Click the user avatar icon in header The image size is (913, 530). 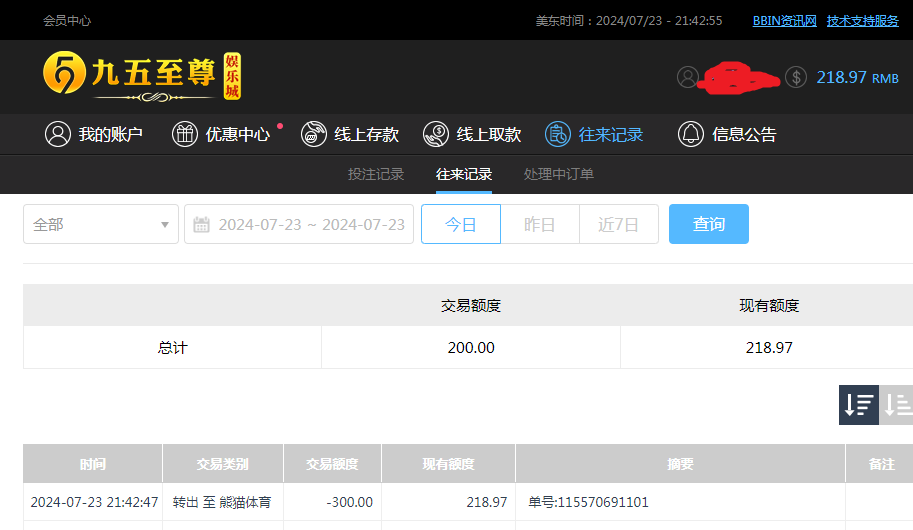pyautogui.click(x=687, y=77)
